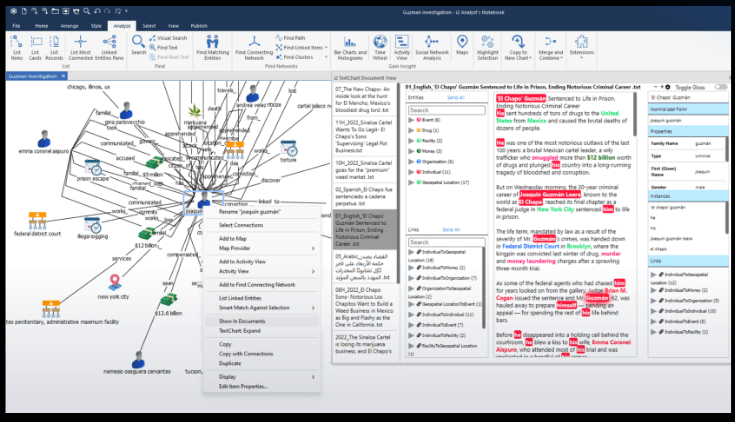Click Highlight Selection
This screenshot has height=422, width=735.
488,47
